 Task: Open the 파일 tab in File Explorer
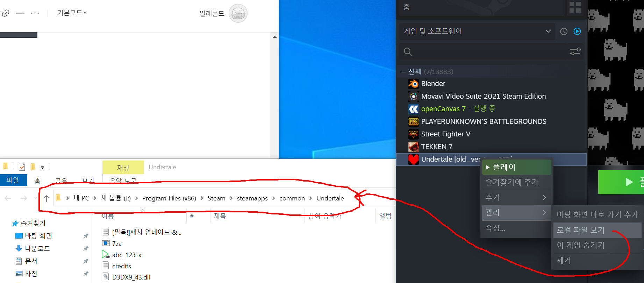tap(13, 180)
